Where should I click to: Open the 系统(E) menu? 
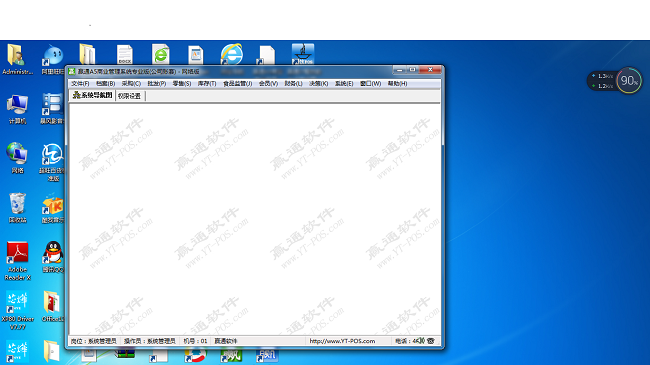pos(344,83)
